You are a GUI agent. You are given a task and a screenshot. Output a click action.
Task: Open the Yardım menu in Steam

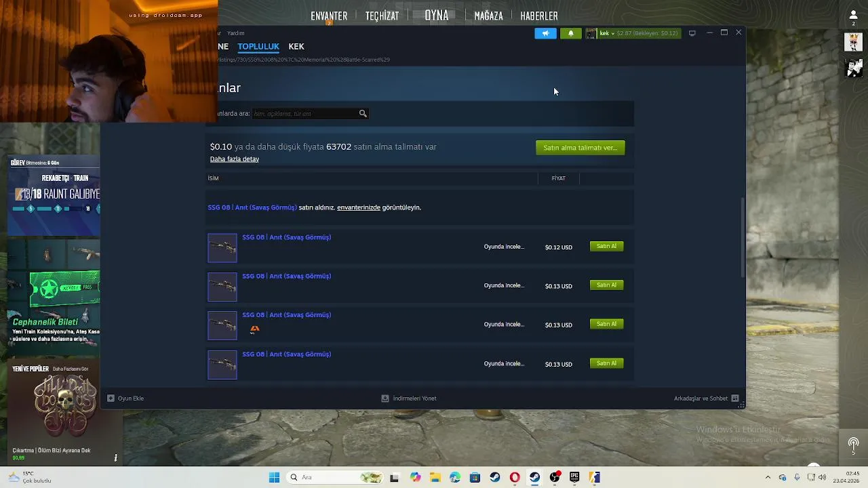point(235,33)
